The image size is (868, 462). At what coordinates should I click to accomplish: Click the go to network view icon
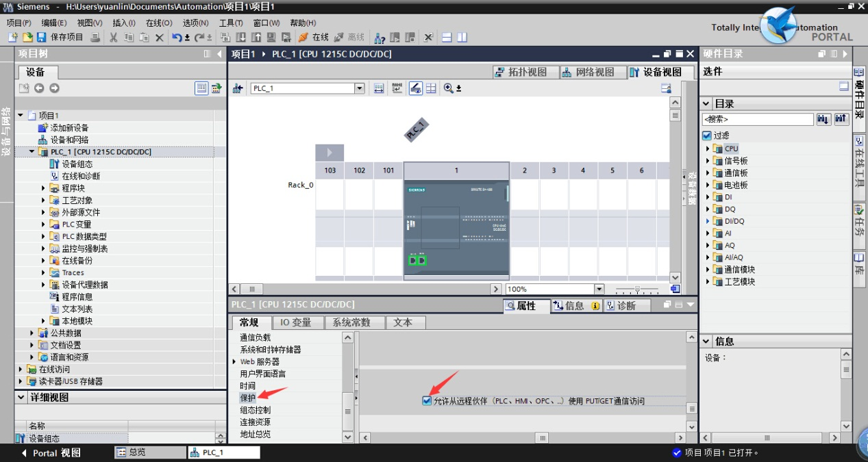click(x=238, y=88)
